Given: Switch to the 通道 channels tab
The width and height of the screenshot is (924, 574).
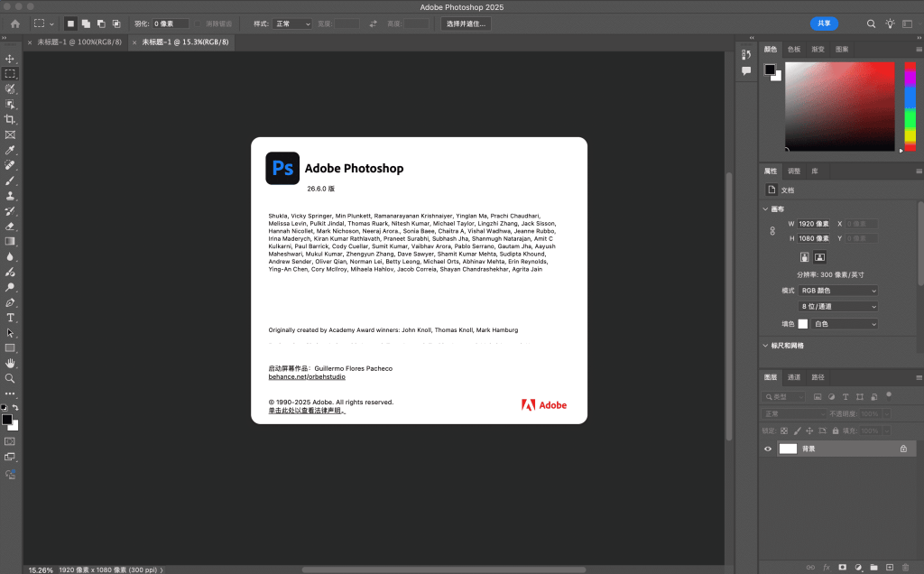Looking at the screenshot, I should (794, 377).
